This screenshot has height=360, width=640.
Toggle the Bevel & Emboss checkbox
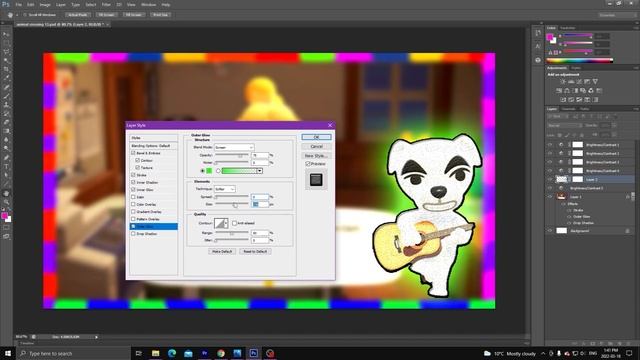(133, 153)
